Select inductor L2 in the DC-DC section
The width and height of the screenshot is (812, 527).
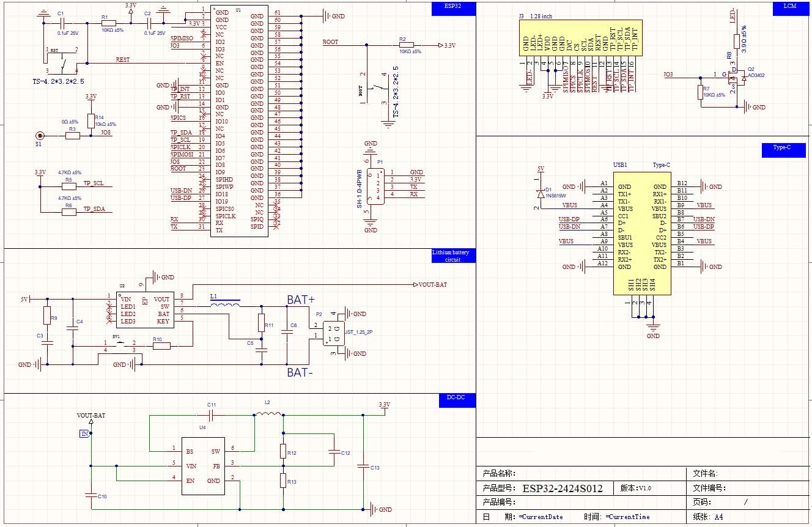coord(267,413)
